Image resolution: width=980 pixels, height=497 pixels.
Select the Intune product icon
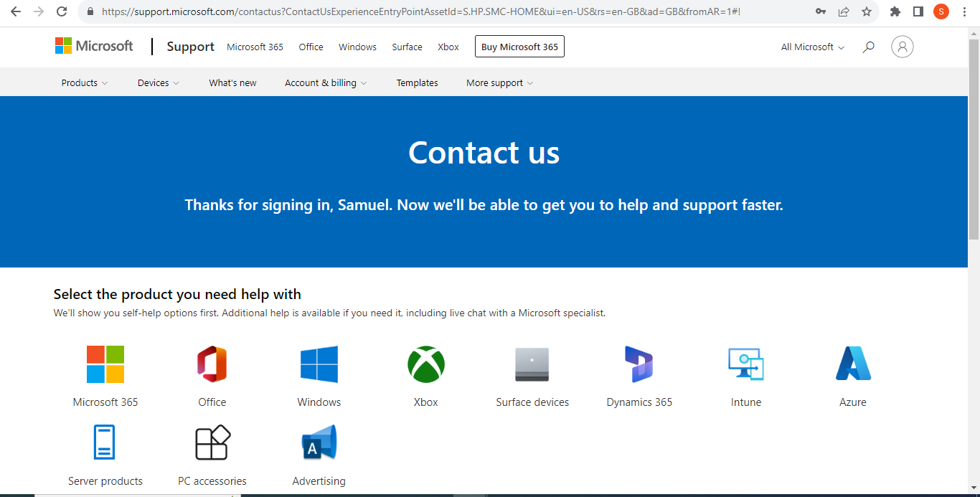point(746,364)
